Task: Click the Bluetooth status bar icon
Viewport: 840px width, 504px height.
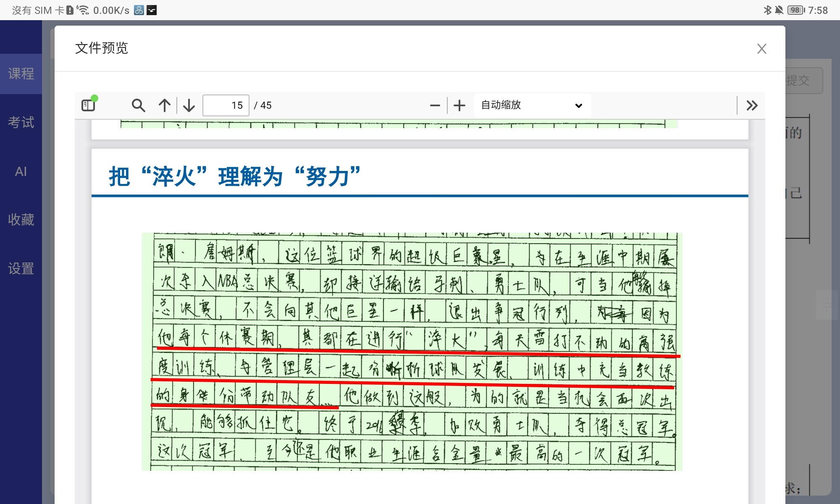Action: (767, 10)
